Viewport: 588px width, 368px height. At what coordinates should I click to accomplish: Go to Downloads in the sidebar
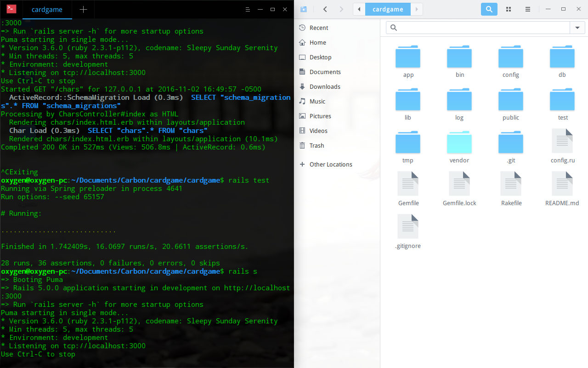coord(325,86)
